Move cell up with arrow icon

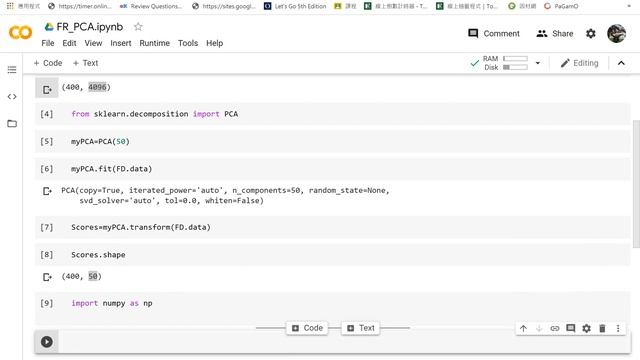tap(523, 328)
